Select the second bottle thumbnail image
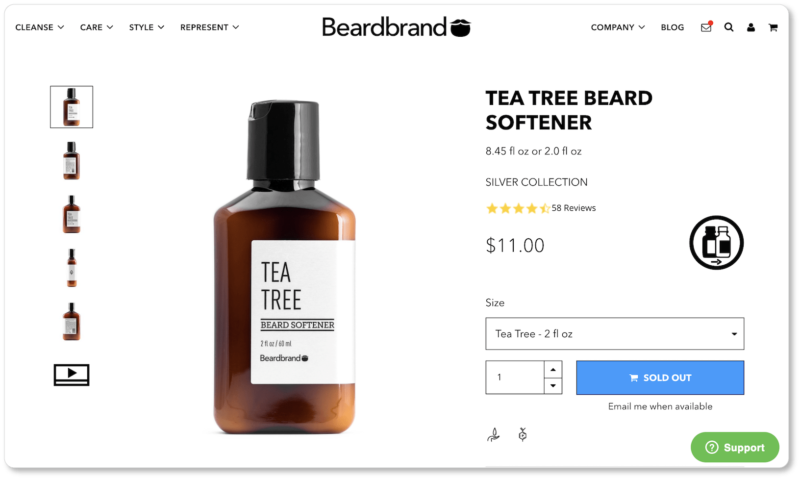Image resolution: width=800 pixels, height=479 pixels. point(71,161)
